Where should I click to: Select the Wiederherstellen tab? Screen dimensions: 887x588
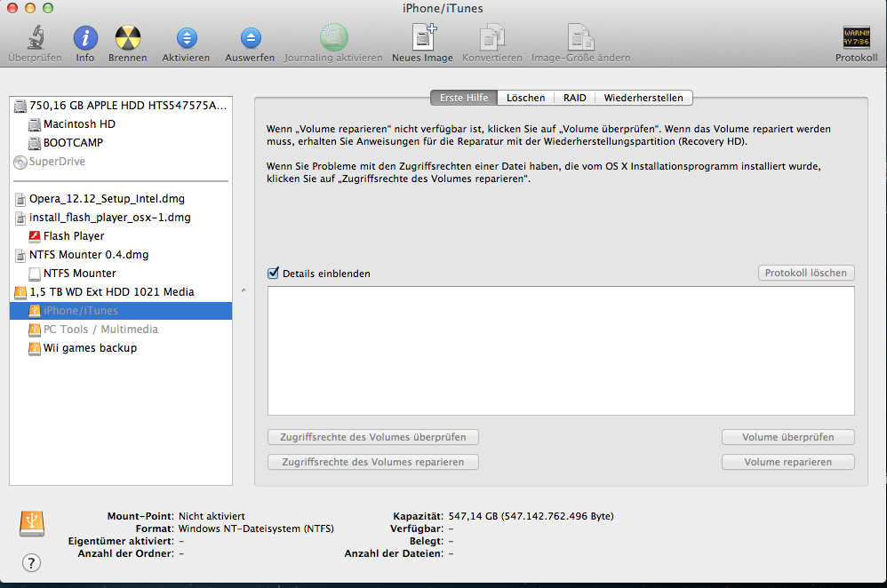(643, 98)
